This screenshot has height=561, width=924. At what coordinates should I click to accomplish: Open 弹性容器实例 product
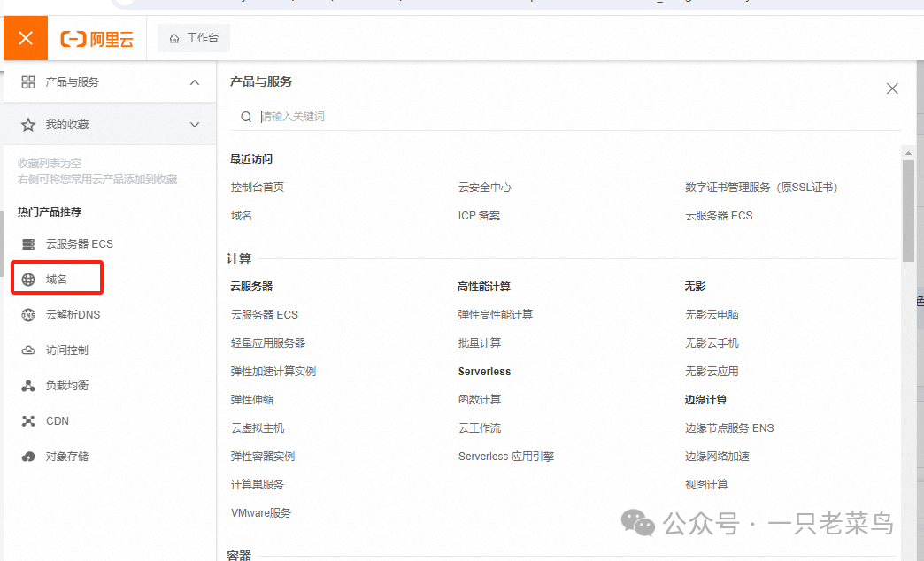[263, 456]
